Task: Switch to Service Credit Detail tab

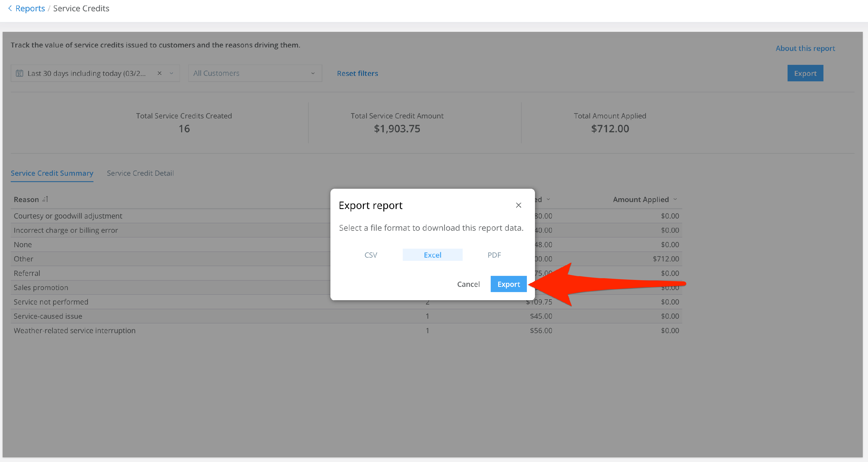Action: [x=140, y=173]
